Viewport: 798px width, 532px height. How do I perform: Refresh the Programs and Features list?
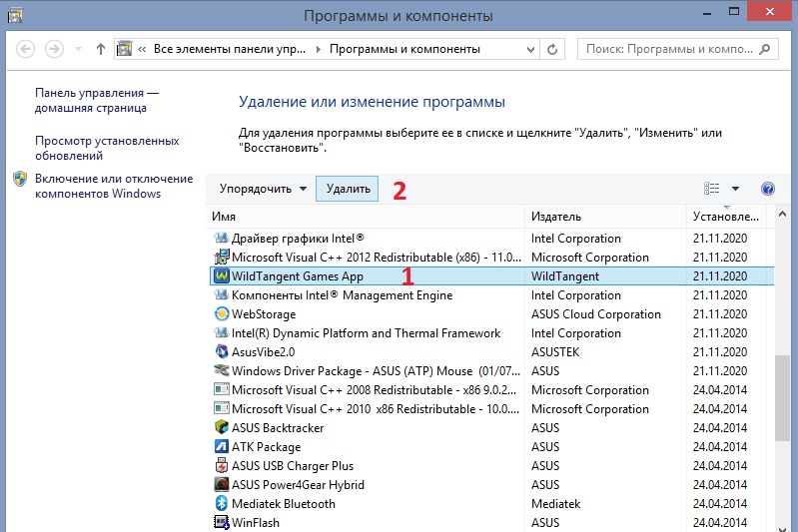(x=552, y=49)
